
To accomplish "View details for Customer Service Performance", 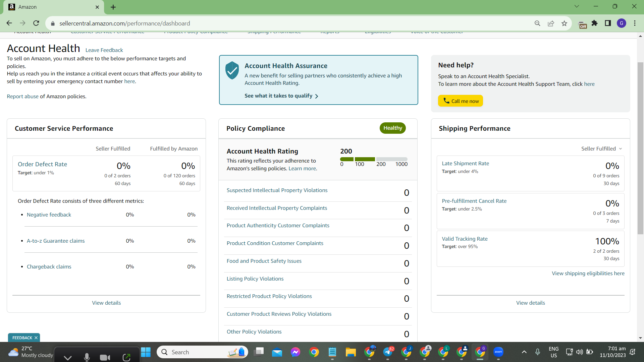I will [106, 303].
